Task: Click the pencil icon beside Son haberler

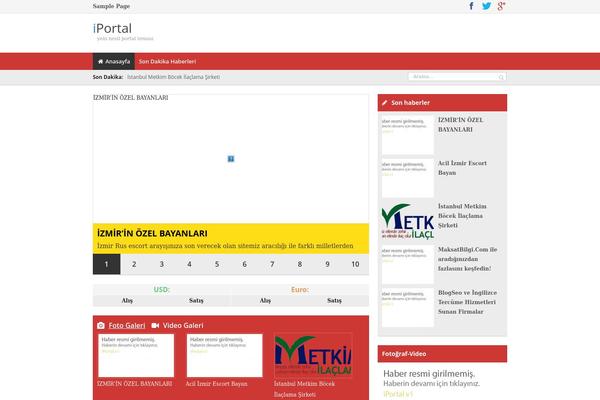Action: coord(385,103)
